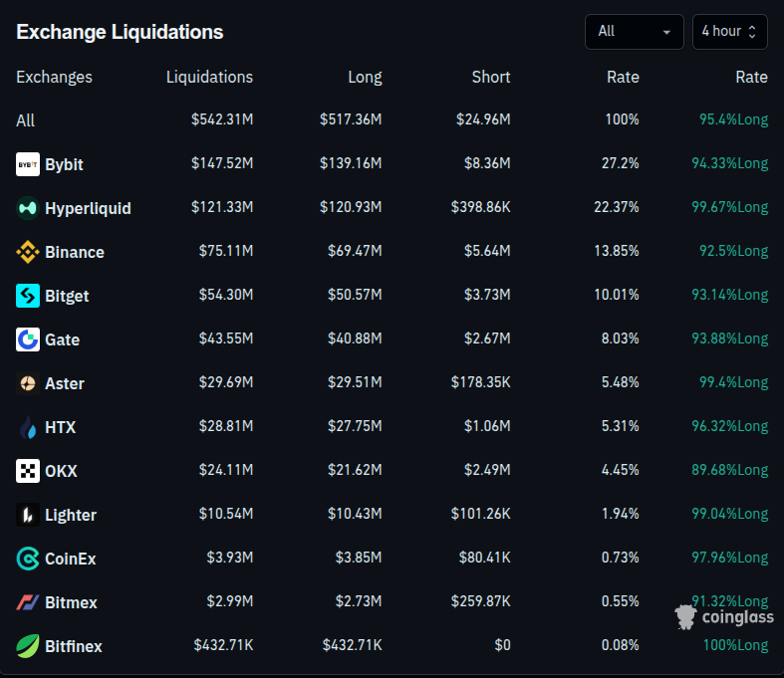Image resolution: width=784 pixels, height=678 pixels.
Task: Click Binance liquidations value $75.11M
Action: tap(226, 251)
